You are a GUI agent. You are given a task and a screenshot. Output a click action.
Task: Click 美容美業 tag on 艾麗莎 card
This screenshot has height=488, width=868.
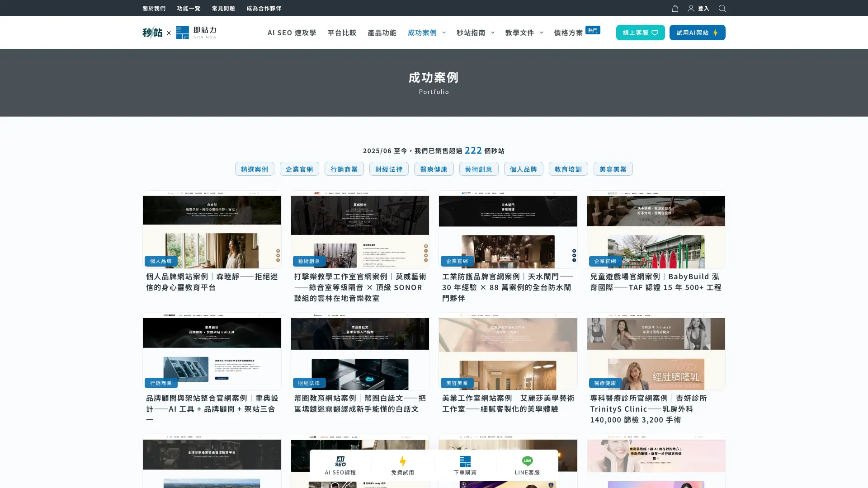[x=457, y=383]
